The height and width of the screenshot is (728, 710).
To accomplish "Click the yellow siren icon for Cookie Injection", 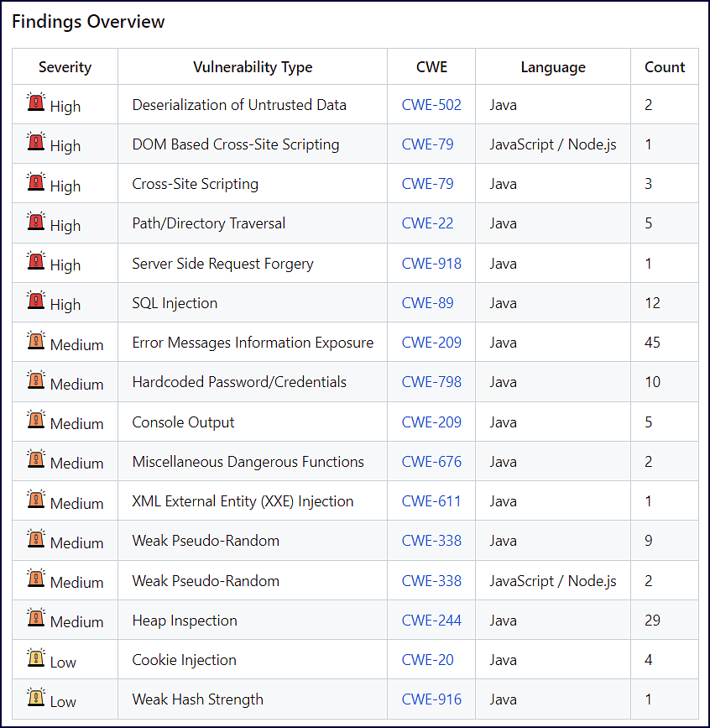I will [36, 659].
